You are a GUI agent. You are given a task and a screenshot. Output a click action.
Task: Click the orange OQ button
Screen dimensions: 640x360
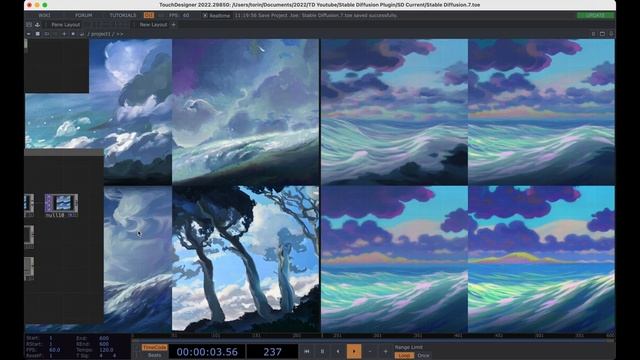pos(149,16)
